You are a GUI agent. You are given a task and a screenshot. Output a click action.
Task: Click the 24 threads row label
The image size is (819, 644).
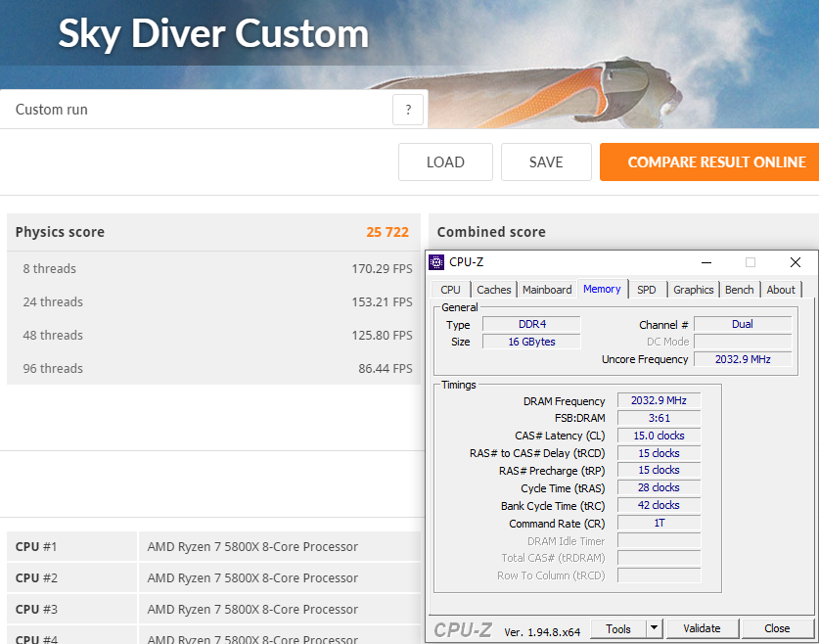tap(53, 302)
